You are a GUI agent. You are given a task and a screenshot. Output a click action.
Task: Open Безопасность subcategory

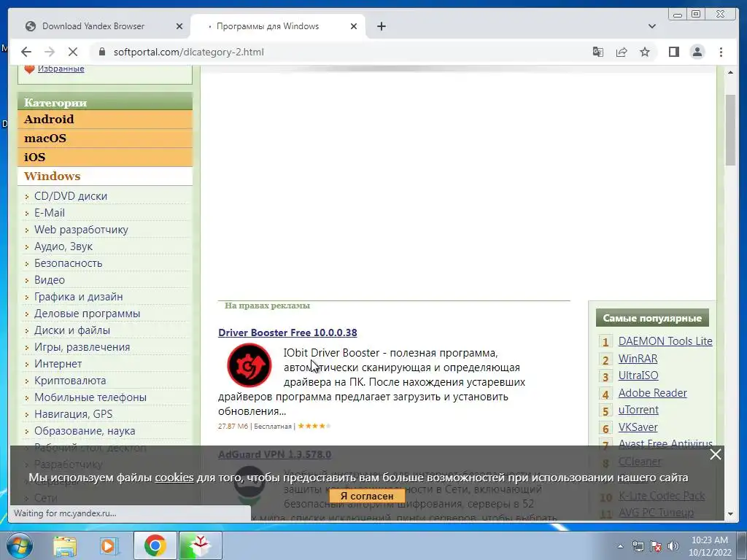tap(68, 262)
